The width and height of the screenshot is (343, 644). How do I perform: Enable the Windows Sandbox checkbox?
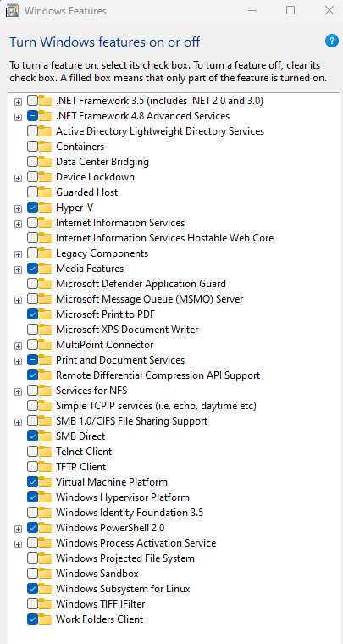pyautogui.click(x=32, y=574)
